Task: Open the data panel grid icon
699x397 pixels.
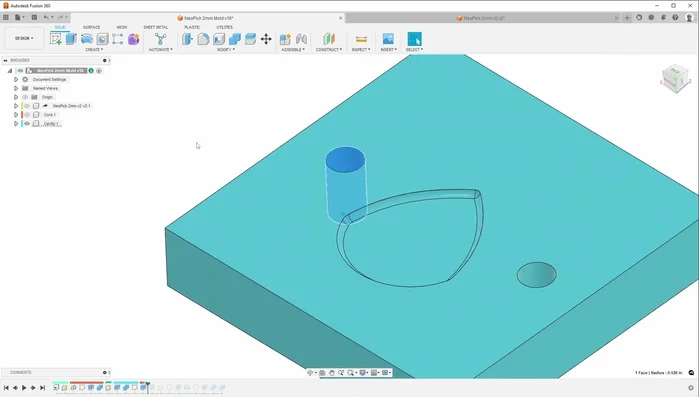Action: pos(6,17)
